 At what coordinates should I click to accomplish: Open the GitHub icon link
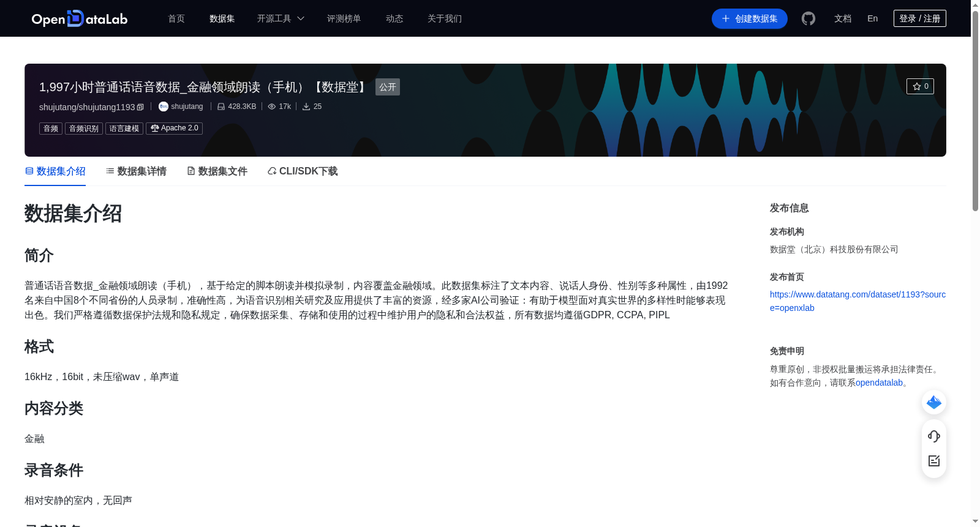coord(809,19)
